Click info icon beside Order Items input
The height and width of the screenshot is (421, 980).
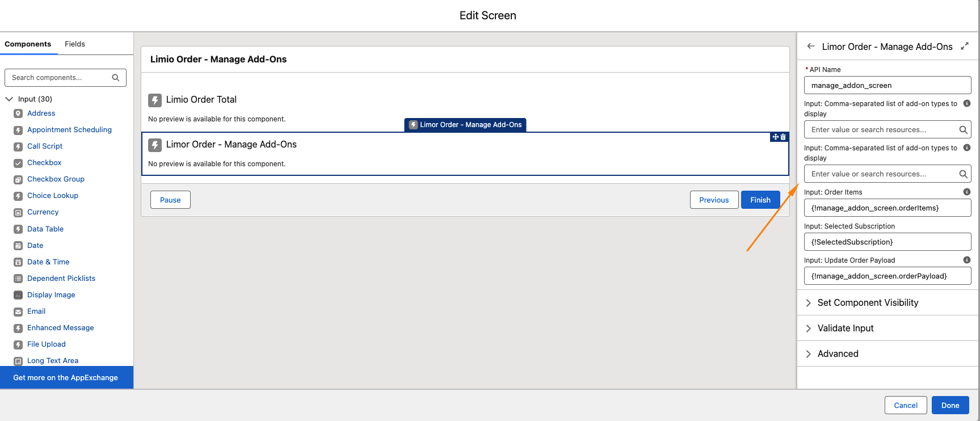coord(967,192)
